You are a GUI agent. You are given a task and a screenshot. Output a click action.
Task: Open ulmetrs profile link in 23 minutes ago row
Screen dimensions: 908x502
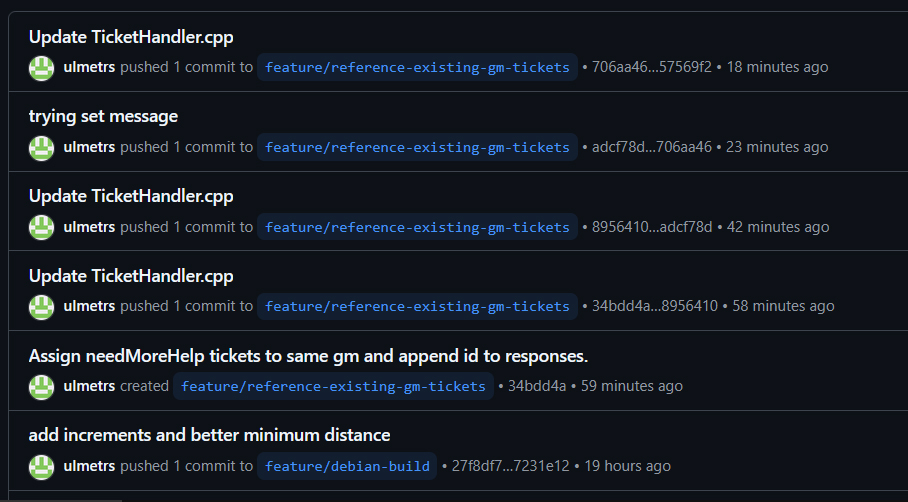click(89, 147)
